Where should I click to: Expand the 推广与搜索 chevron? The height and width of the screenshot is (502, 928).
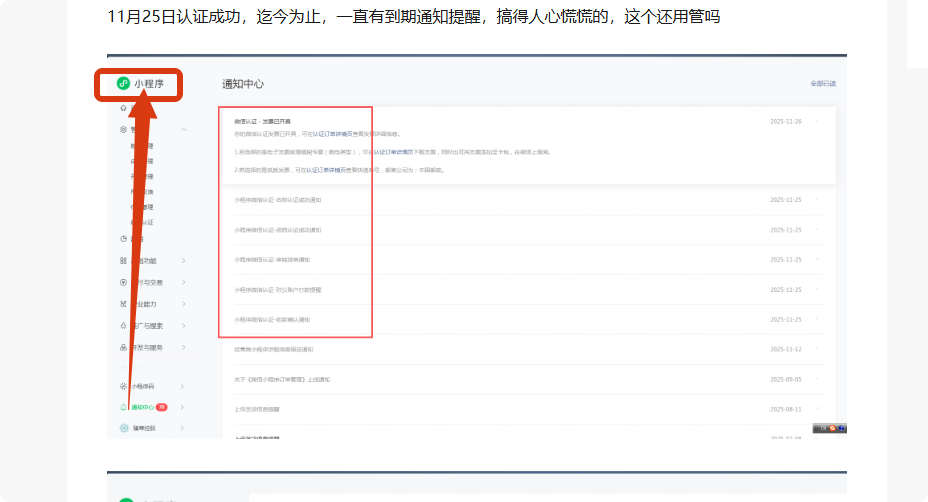[183, 326]
